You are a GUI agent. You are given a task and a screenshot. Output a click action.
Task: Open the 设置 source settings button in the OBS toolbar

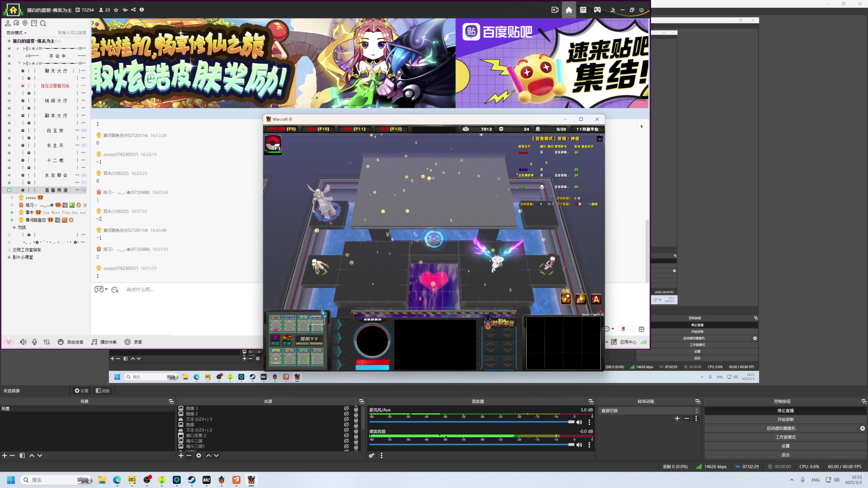81,391
